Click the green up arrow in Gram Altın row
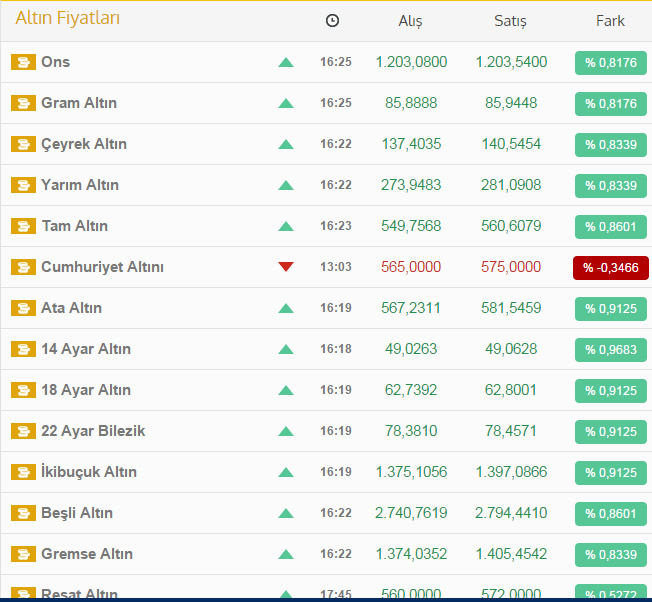This screenshot has height=602, width=652. click(x=286, y=104)
